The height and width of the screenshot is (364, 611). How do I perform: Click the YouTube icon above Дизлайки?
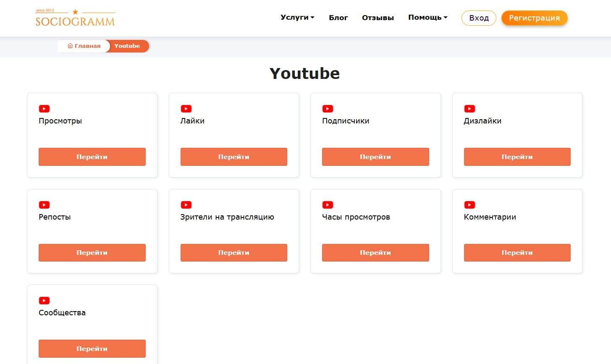[469, 109]
